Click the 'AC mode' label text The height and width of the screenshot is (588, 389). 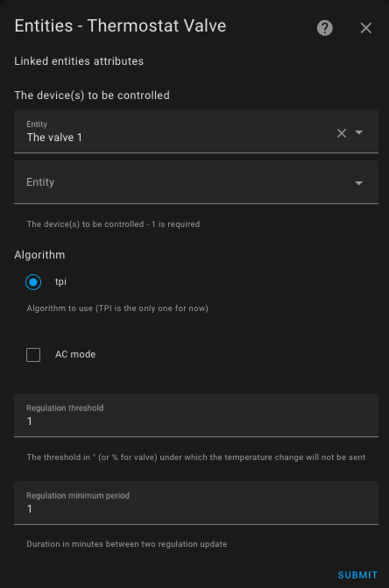[75, 354]
